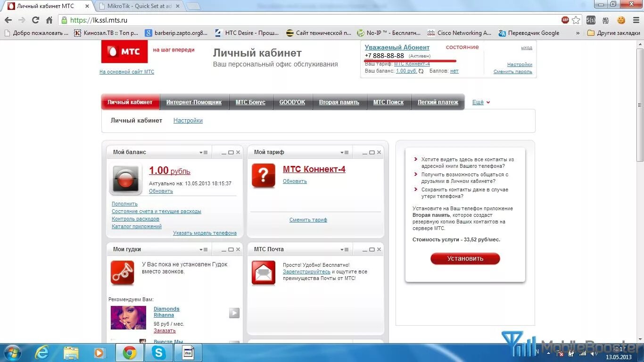Image resolution: width=644 pixels, height=362 pixels.
Task: Click Обновить under the balance date
Action: tap(161, 191)
